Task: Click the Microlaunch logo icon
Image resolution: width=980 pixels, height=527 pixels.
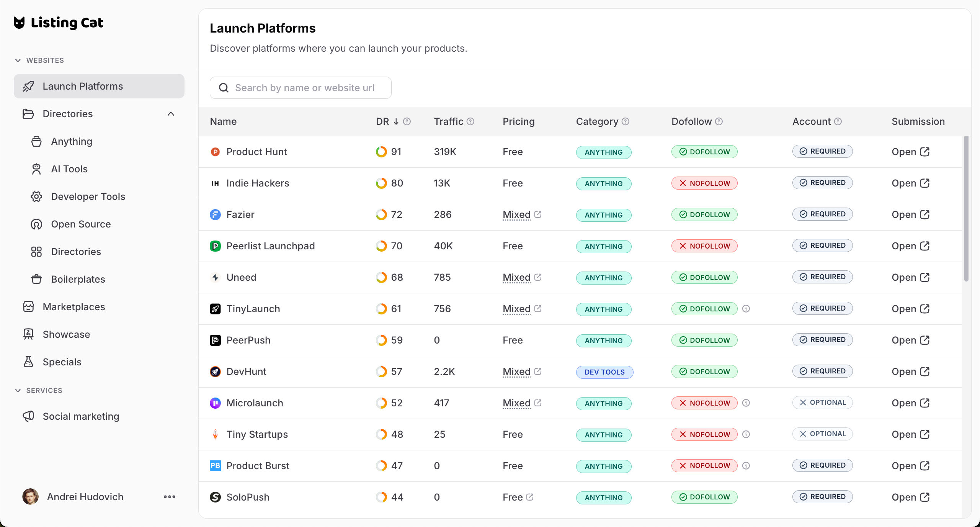Action: click(x=216, y=403)
